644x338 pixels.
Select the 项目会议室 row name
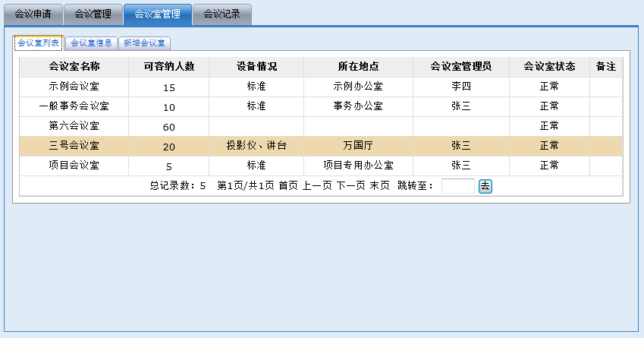coord(74,166)
